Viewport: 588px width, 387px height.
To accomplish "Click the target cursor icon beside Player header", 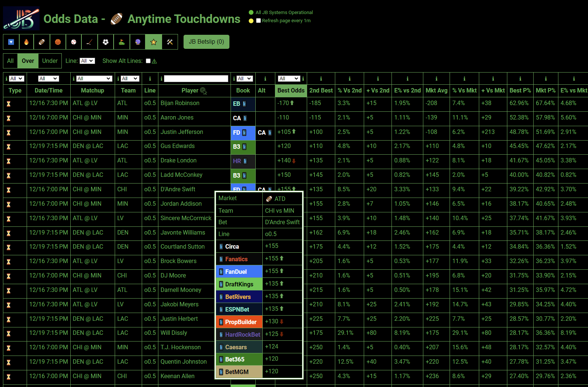I will [x=204, y=91].
